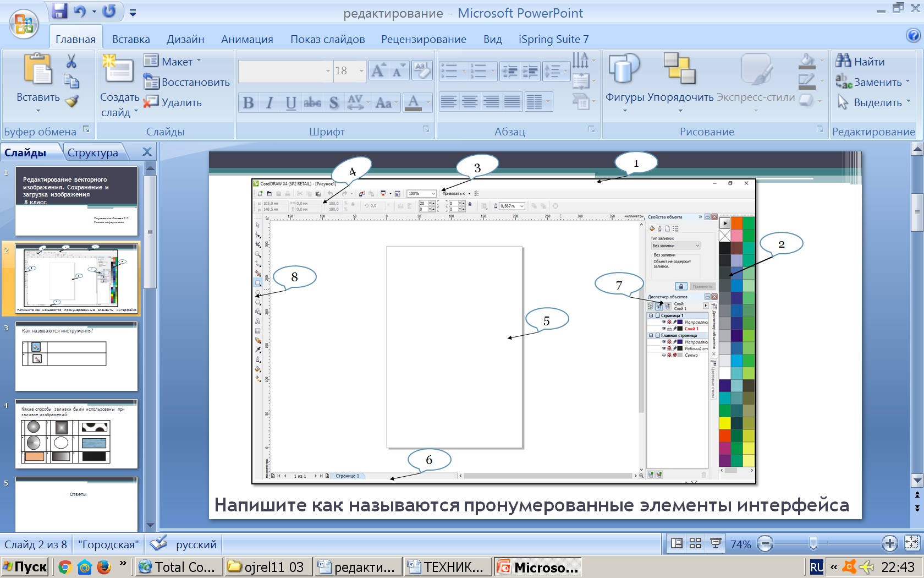Switch to normal view icon

coord(677,544)
